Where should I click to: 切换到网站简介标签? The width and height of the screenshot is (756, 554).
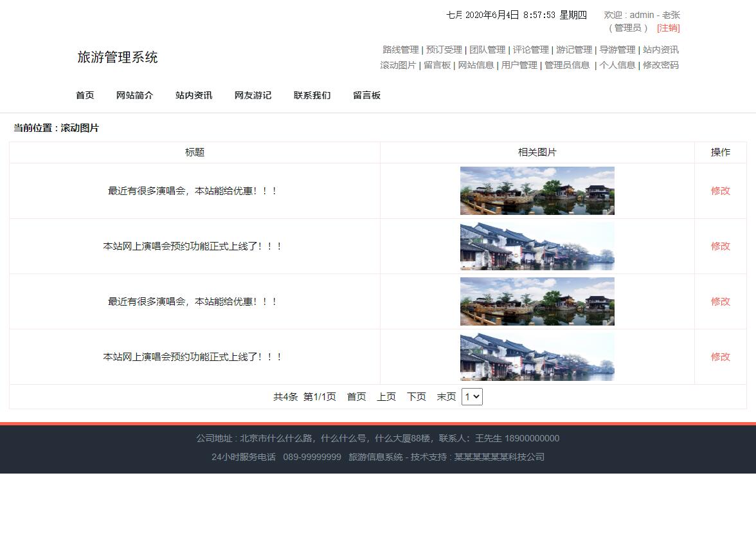point(134,95)
